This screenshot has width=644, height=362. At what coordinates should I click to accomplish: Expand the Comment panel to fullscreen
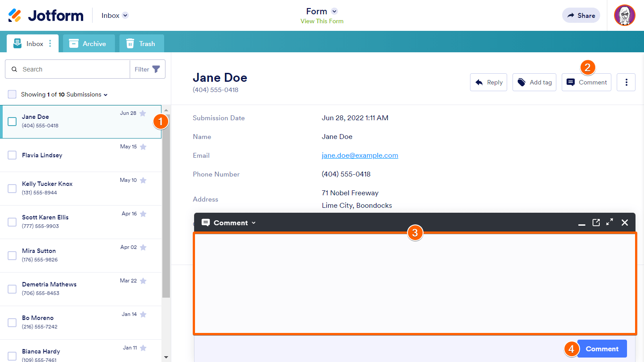coord(610,223)
